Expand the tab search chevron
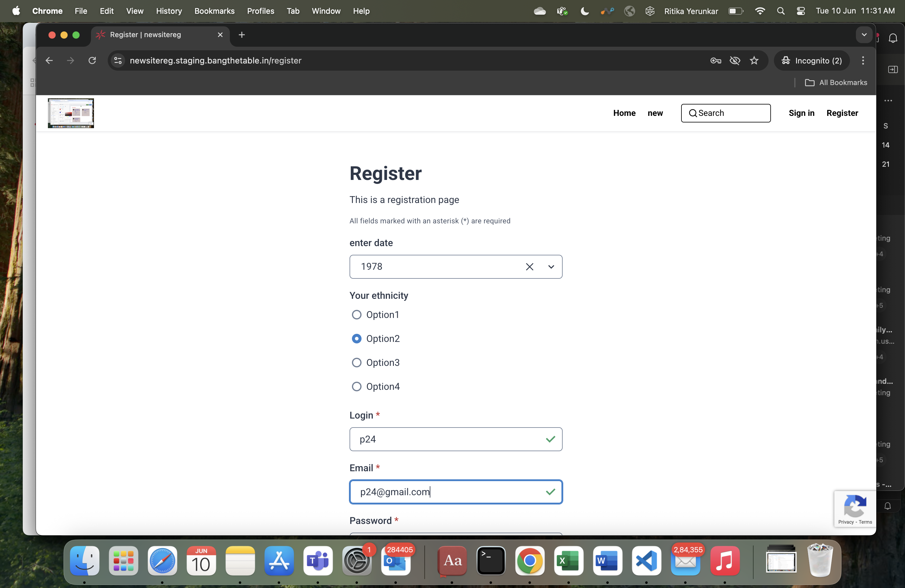The height and width of the screenshot is (588, 905). coord(864,35)
